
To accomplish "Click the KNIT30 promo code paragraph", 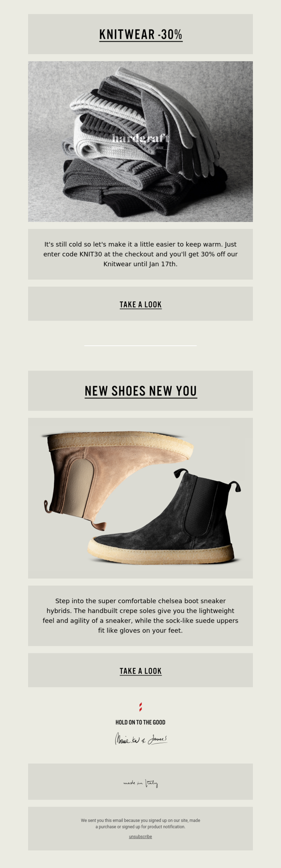I will pos(140,254).
